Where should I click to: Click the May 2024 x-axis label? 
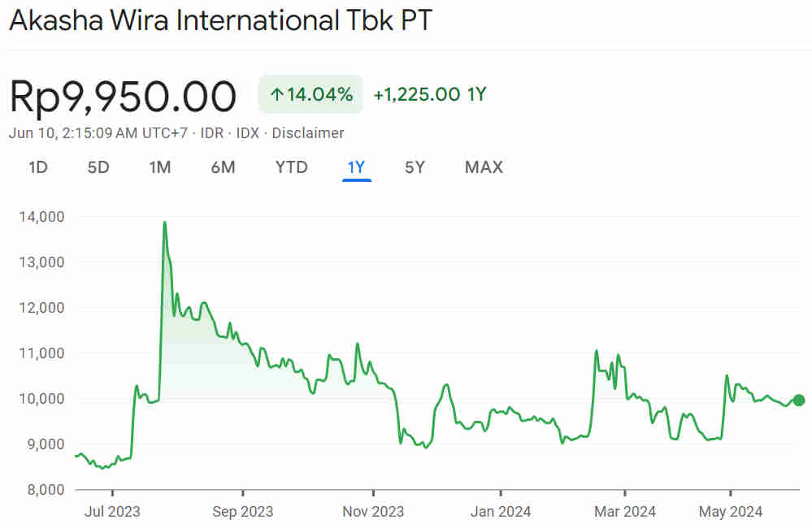pos(729,512)
